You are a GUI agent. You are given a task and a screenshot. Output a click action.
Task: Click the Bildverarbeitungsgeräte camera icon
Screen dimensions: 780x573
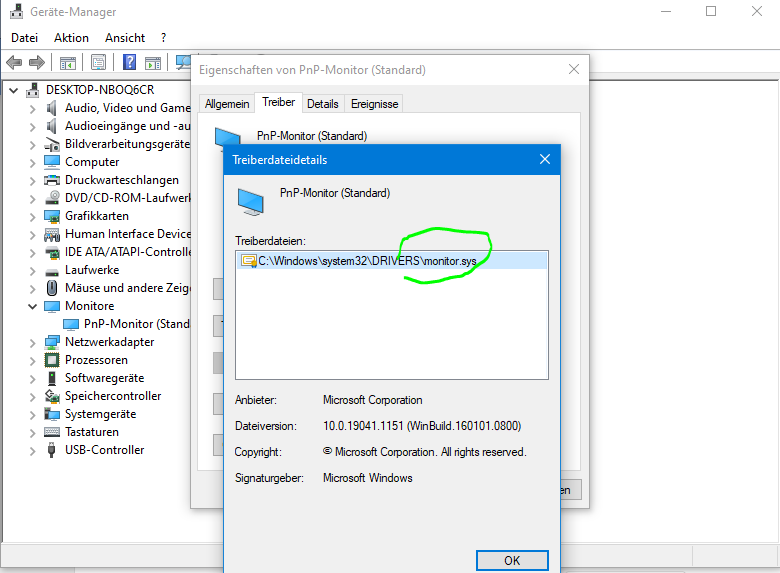[x=52, y=144]
